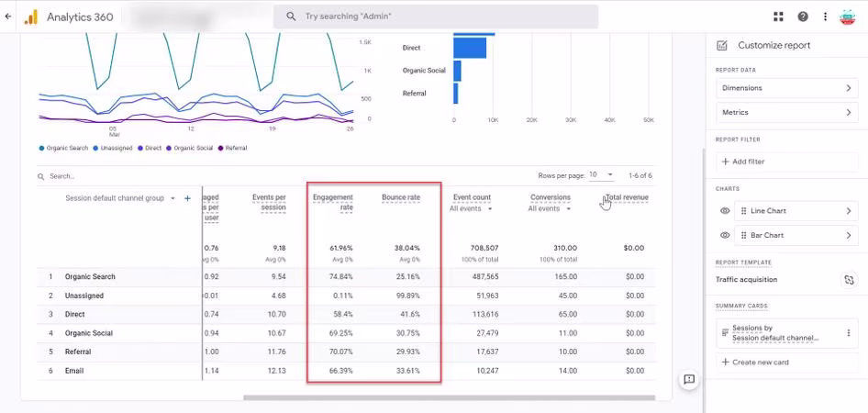Sort by Conversions column header
The height and width of the screenshot is (413, 868).
[551, 197]
